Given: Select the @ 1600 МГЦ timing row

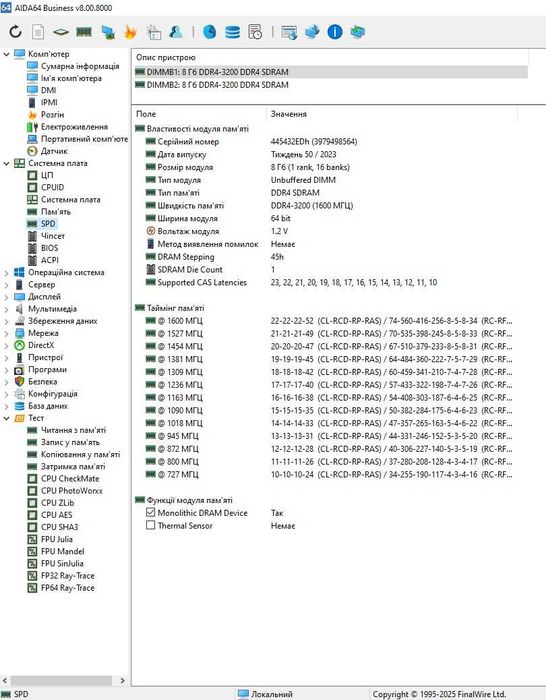Looking at the screenshot, I should (x=330, y=321).
